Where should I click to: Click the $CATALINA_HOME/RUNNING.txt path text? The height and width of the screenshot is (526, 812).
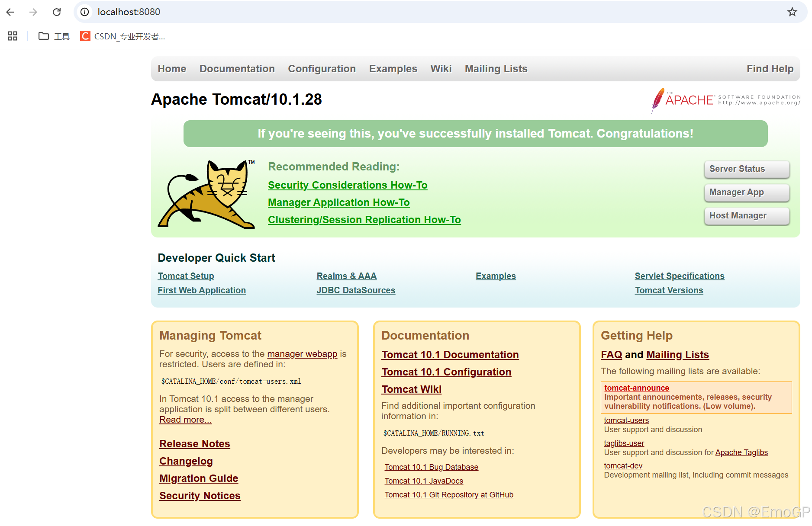tap(434, 433)
